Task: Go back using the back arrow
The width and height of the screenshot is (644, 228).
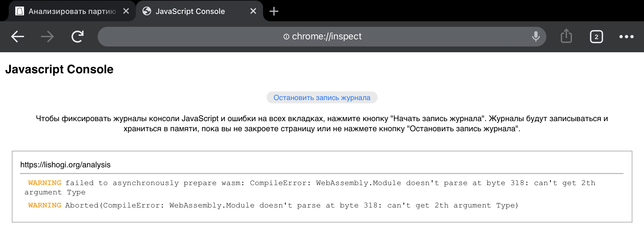Action: tap(18, 37)
